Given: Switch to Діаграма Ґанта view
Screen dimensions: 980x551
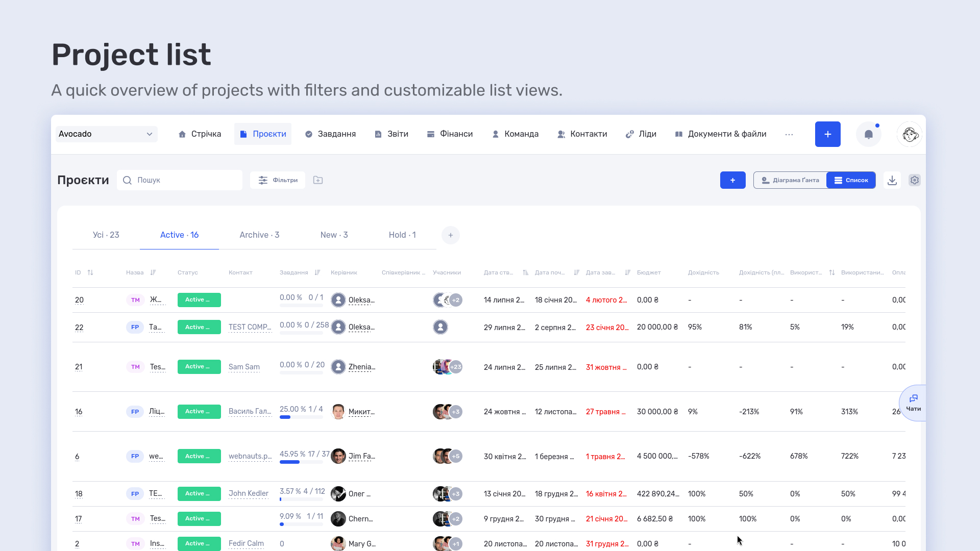Looking at the screenshot, I should pyautogui.click(x=790, y=180).
